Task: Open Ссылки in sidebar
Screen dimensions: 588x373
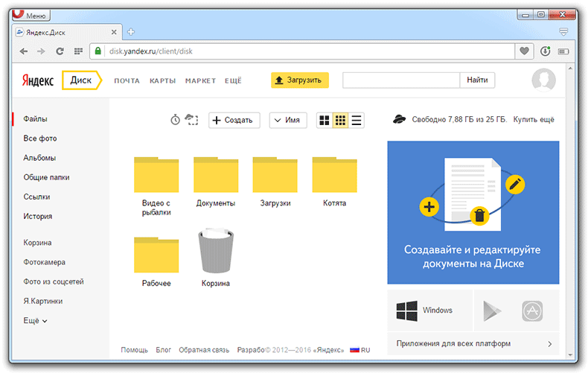Action: coord(36,197)
